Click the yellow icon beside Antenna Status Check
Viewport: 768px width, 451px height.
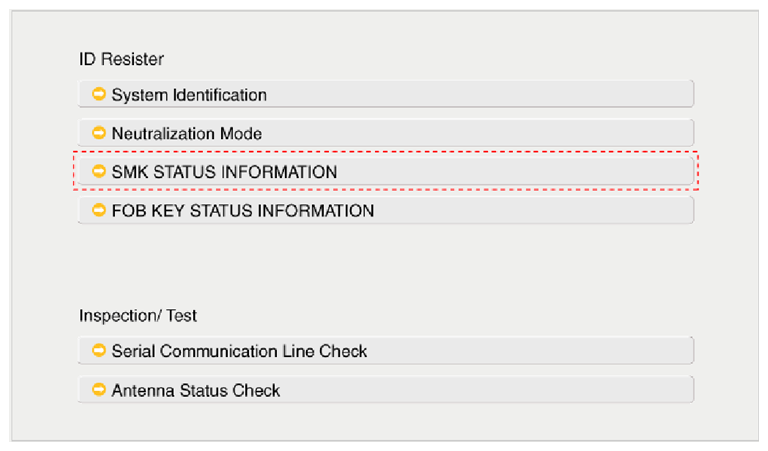[99, 390]
